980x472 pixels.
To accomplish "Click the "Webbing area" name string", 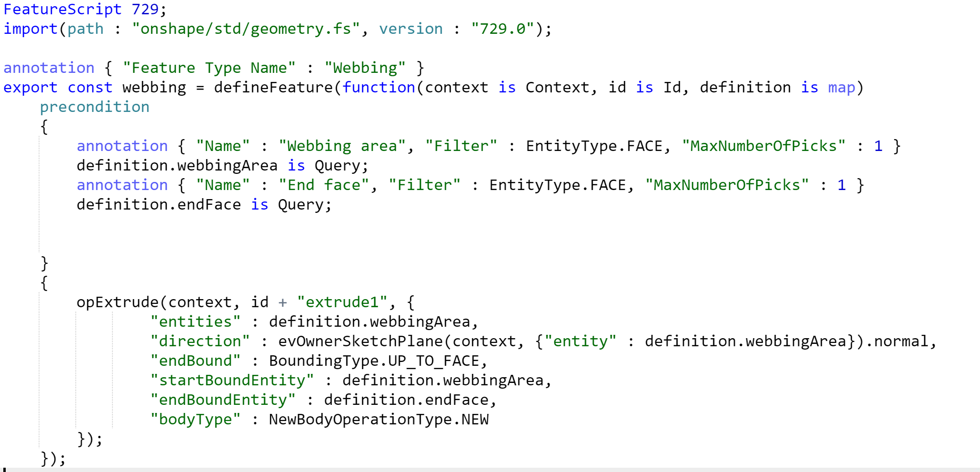I will tap(342, 146).
